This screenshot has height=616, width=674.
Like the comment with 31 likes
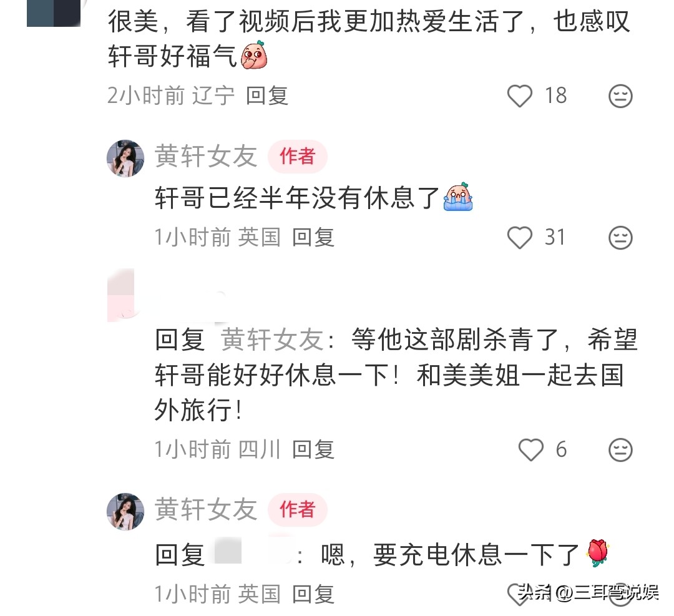tap(520, 238)
